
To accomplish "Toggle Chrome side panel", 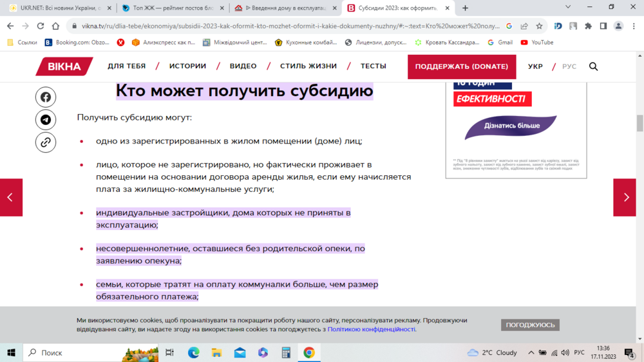I will click(603, 26).
